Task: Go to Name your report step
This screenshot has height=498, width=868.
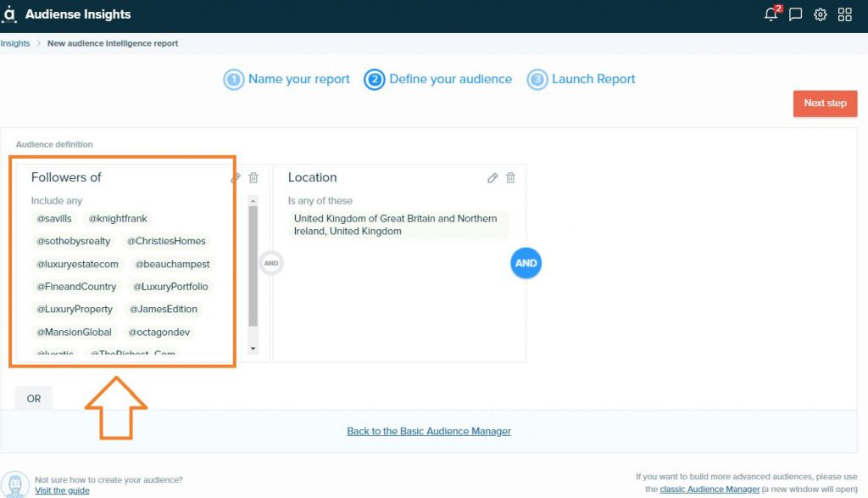Action: pyautogui.click(x=287, y=80)
